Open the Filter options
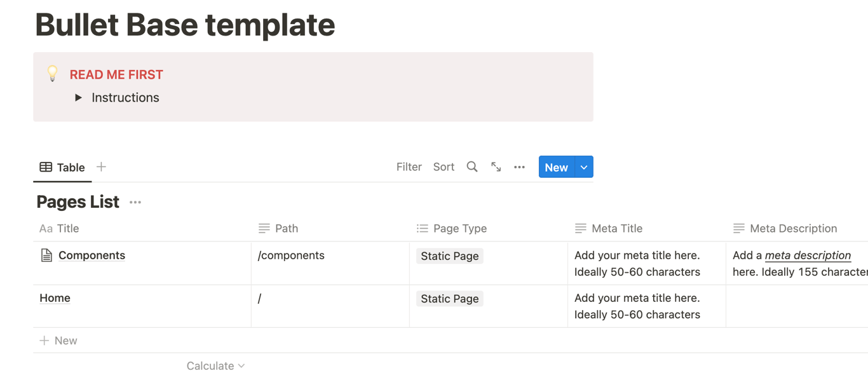868x380 pixels. [409, 167]
